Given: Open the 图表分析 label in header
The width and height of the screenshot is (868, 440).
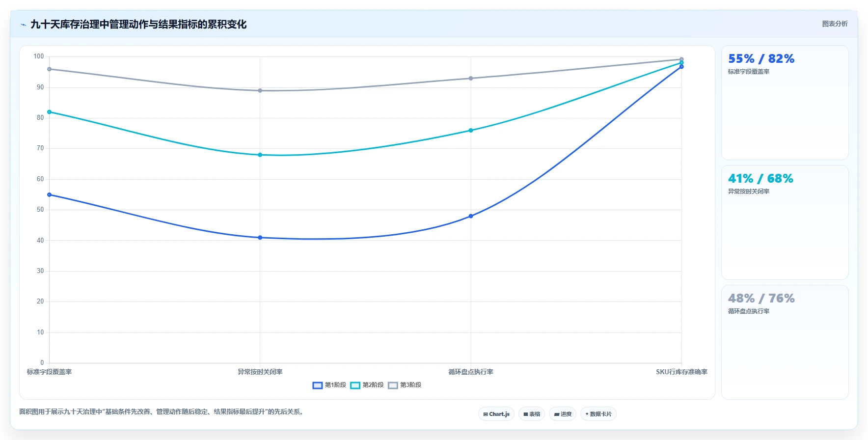Looking at the screenshot, I should point(835,24).
